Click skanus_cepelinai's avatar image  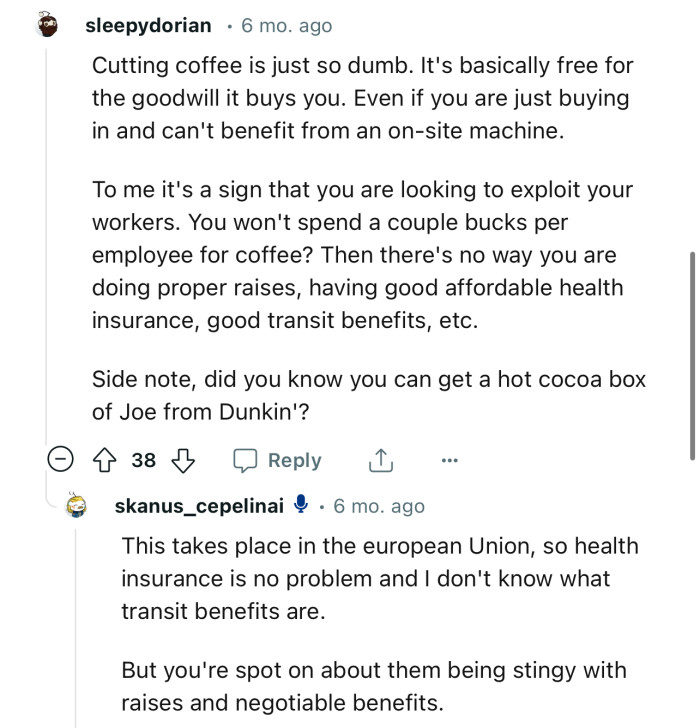tap(78, 507)
